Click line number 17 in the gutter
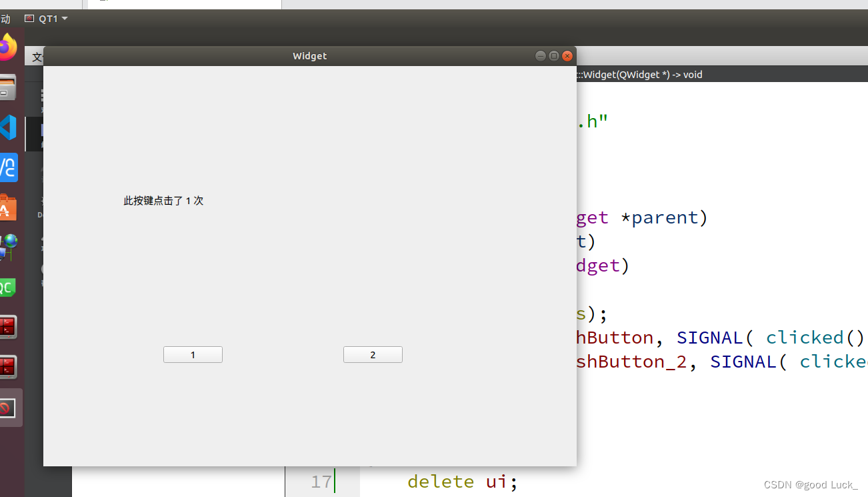 pos(321,481)
